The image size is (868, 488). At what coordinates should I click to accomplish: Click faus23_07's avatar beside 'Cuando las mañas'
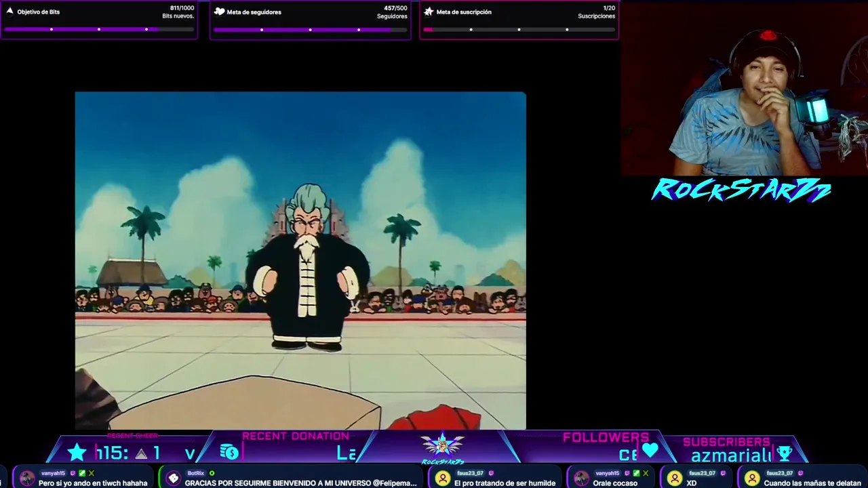click(x=752, y=479)
